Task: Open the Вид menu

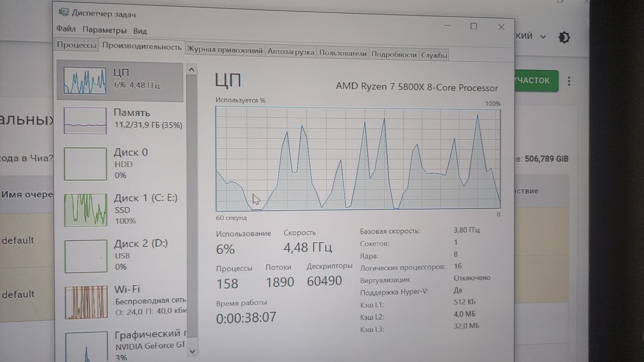Action: [140, 31]
